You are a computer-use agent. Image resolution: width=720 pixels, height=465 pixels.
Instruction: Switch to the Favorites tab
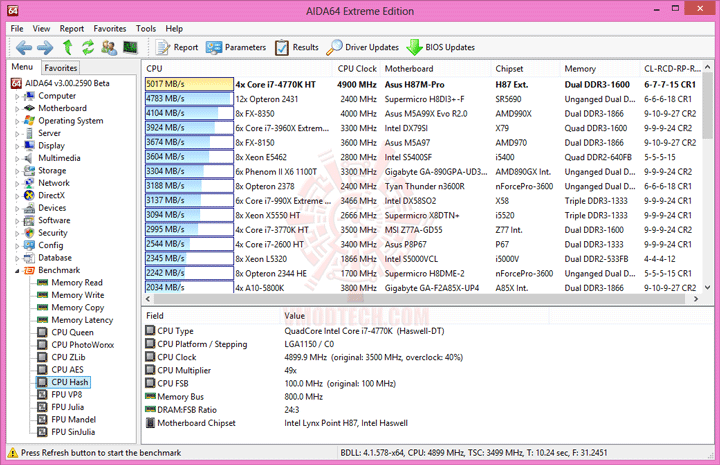click(x=61, y=67)
